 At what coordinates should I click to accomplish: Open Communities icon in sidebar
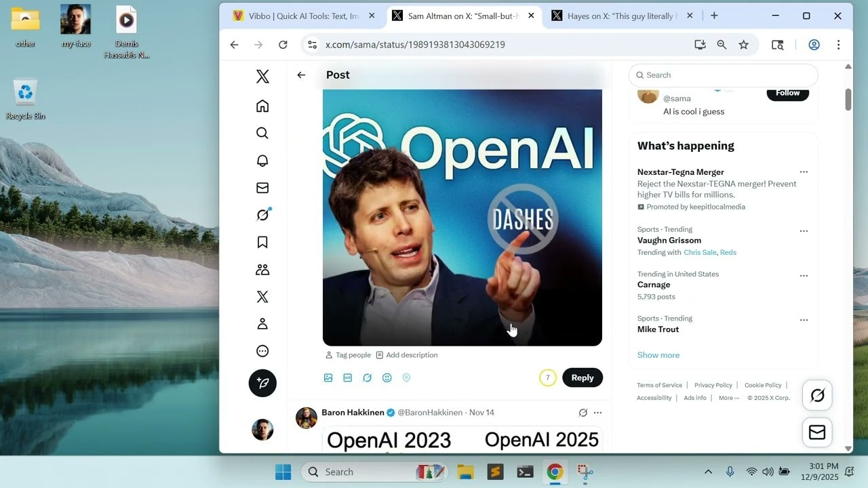(262, 270)
